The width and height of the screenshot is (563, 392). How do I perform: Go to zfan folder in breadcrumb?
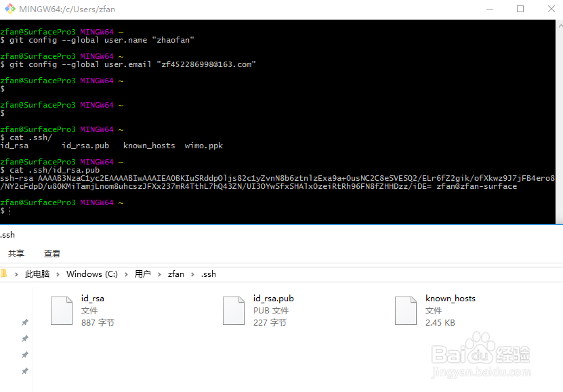click(x=176, y=274)
